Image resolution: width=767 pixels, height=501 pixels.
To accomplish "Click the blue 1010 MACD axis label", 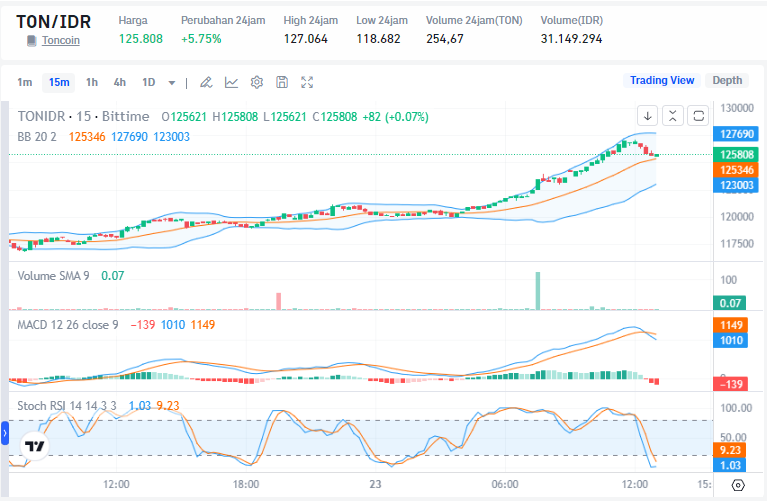I will (731, 340).
